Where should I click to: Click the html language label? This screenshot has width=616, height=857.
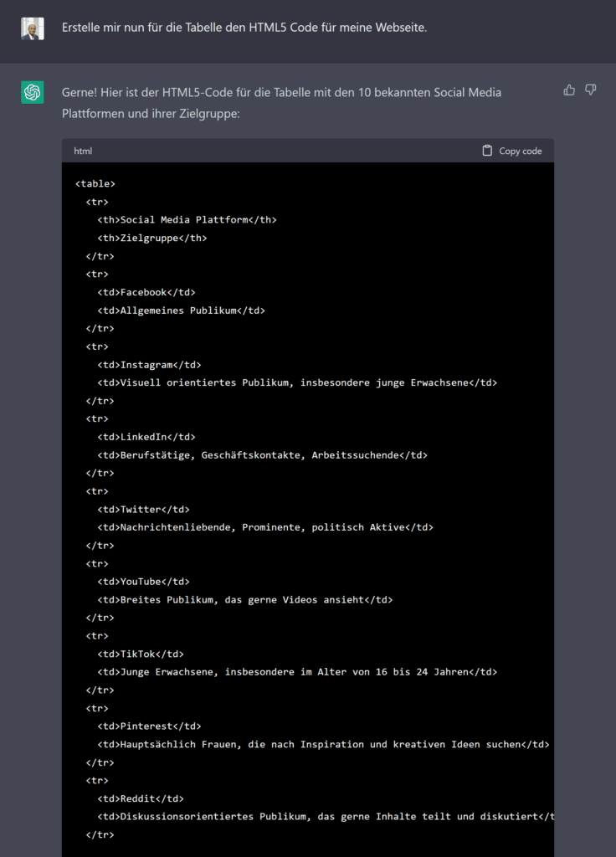[83, 151]
